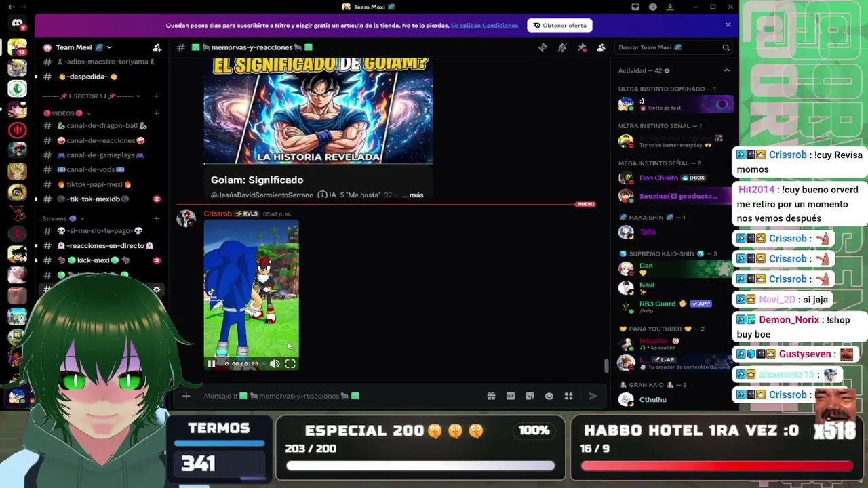Open the reacciones-en-directo channel
This screenshot has width=868, height=488.
(x=102, y=245)
